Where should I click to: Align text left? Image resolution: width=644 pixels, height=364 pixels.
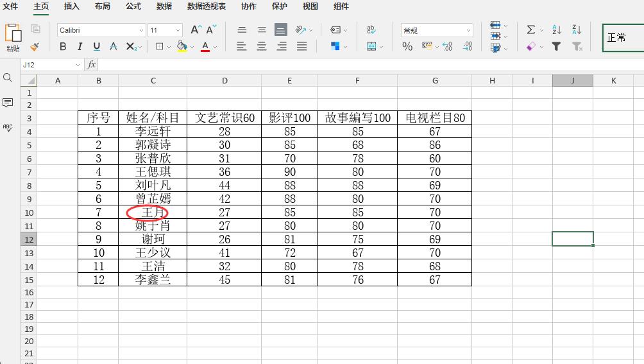[x=241, y=46]
